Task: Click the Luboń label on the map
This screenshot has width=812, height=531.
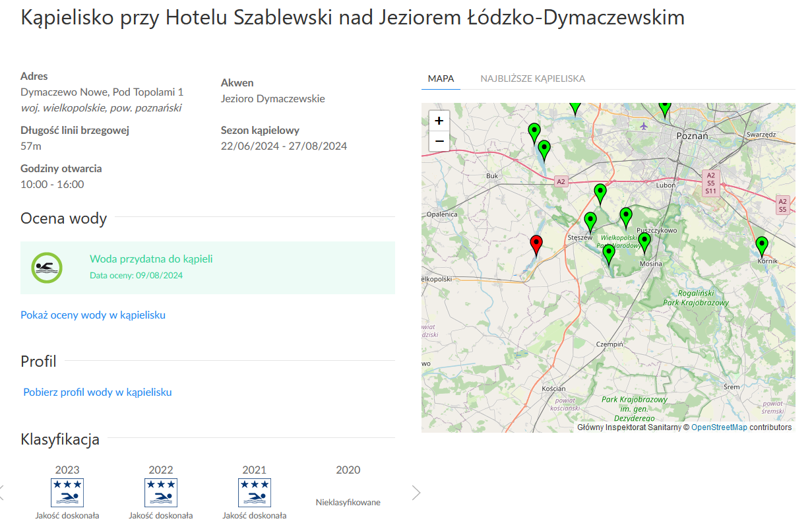Action: point(666,185)
